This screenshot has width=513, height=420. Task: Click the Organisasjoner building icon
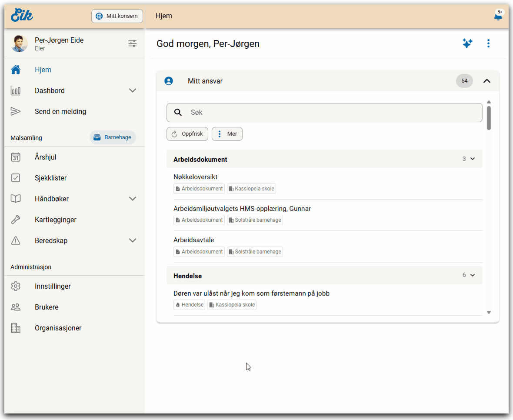coord(16,328)
